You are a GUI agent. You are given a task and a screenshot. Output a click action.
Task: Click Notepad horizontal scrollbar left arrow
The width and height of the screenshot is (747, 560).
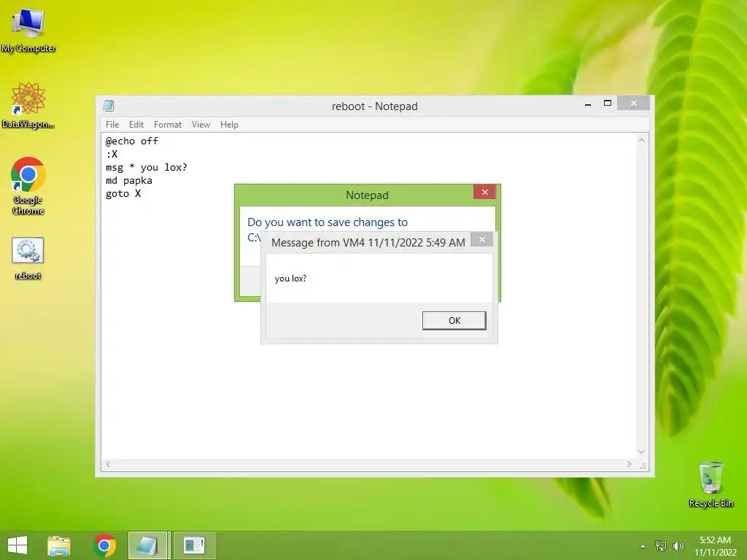pos(108,464)
